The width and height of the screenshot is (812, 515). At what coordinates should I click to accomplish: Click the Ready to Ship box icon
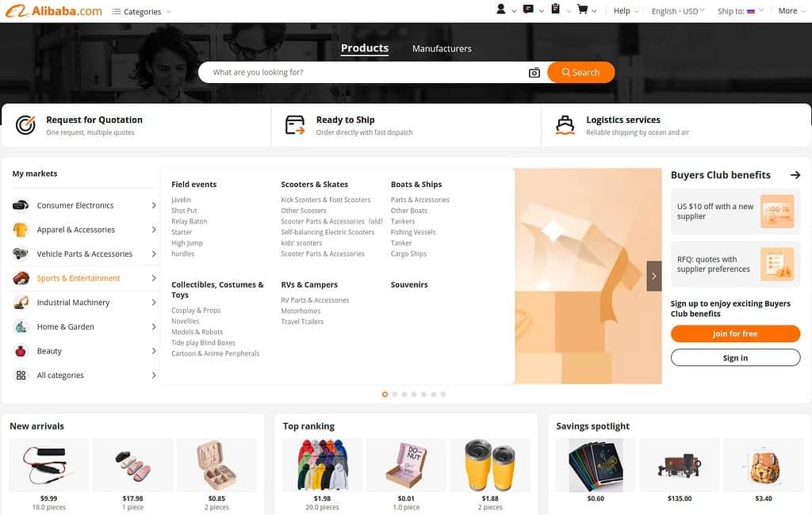coord(295,125)
